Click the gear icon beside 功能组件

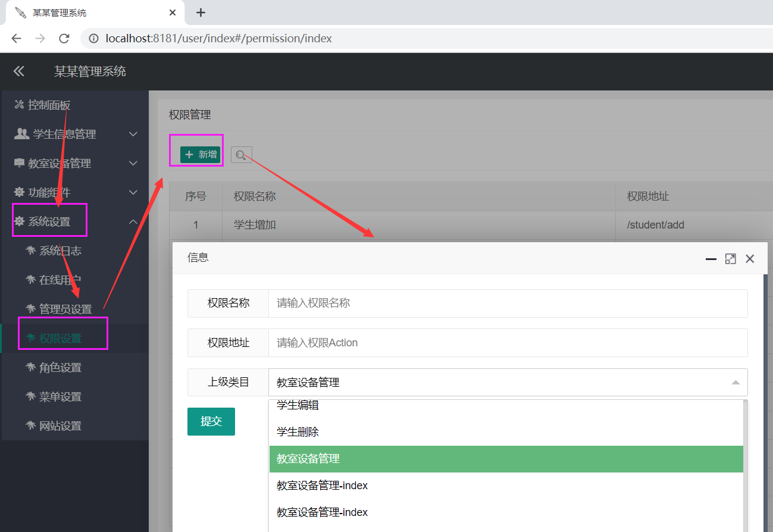pyautogui.click(x=18, y=192)
